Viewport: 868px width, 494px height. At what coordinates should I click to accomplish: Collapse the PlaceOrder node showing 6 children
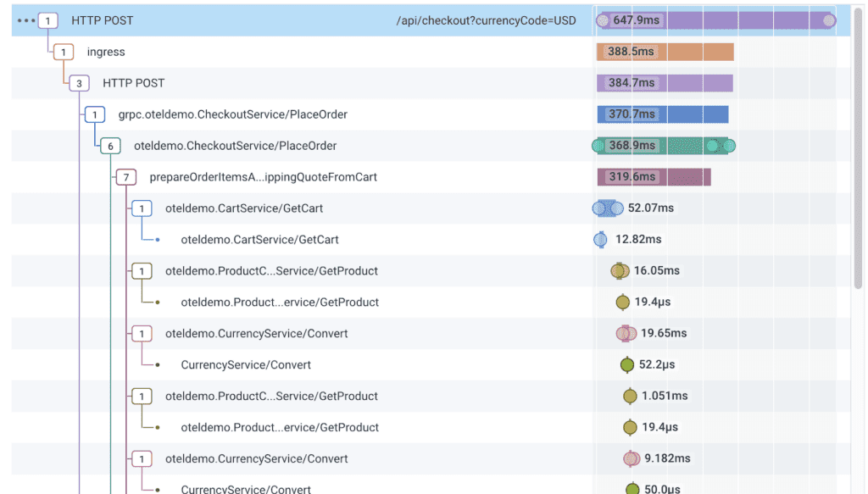click(x=110, y=146)
